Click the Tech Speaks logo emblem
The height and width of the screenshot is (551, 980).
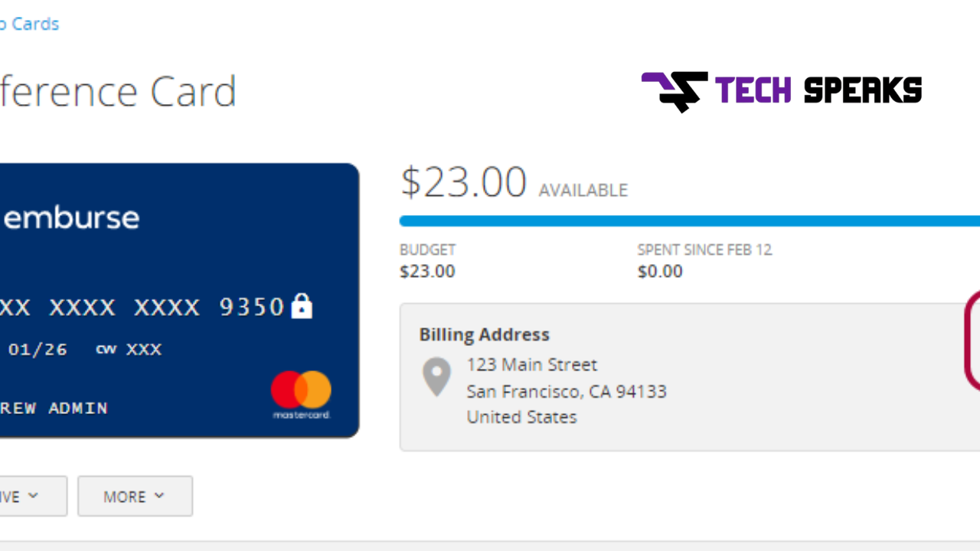(x=674, y=92)
